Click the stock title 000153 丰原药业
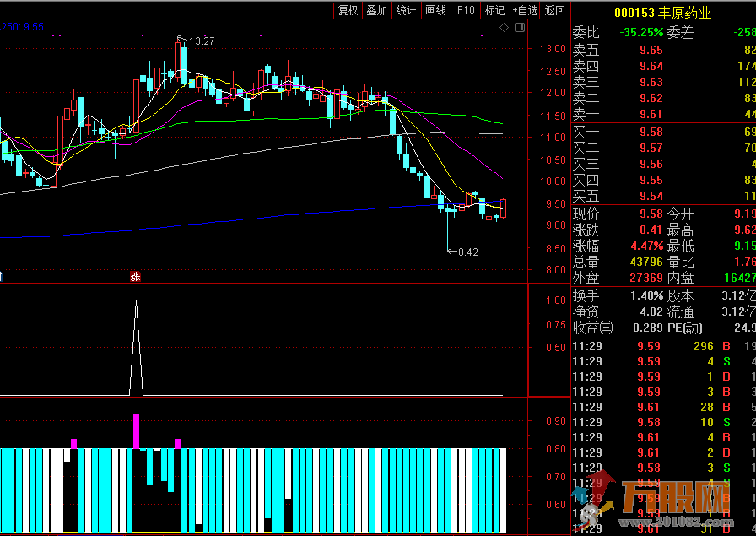This screenshot has width=756, height=536. pos(663,13)
